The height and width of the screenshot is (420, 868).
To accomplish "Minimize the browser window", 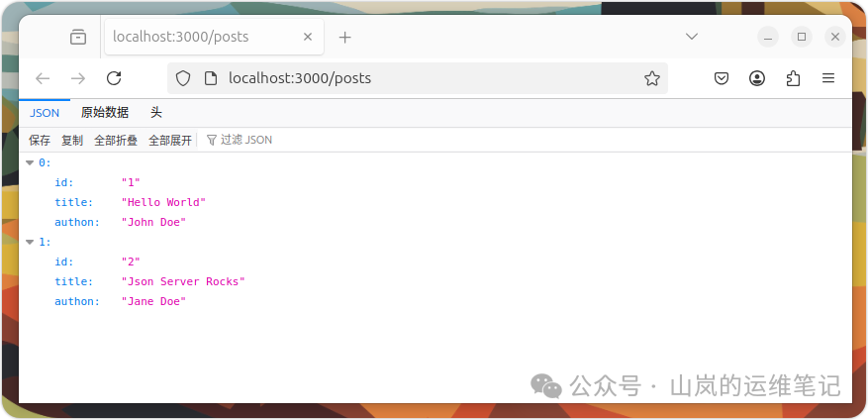I will click(768, 37).
